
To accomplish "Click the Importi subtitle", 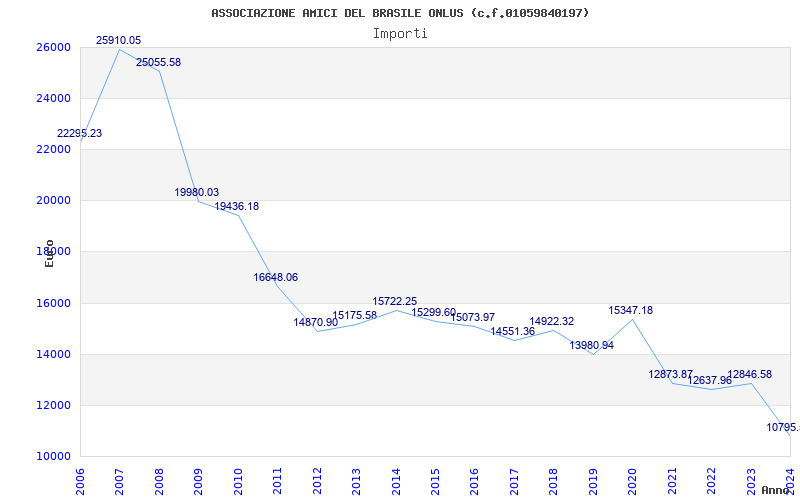I will coord(400,34).
